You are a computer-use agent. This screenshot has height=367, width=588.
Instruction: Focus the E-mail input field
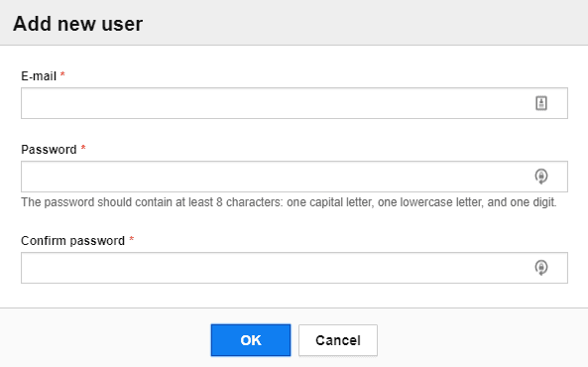pyautogui.click(x=294, y=103)
